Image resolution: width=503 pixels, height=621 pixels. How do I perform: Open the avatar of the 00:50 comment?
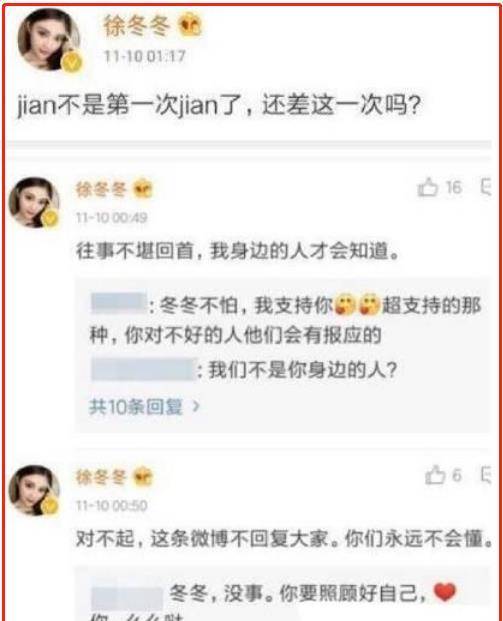pos(34,490)
